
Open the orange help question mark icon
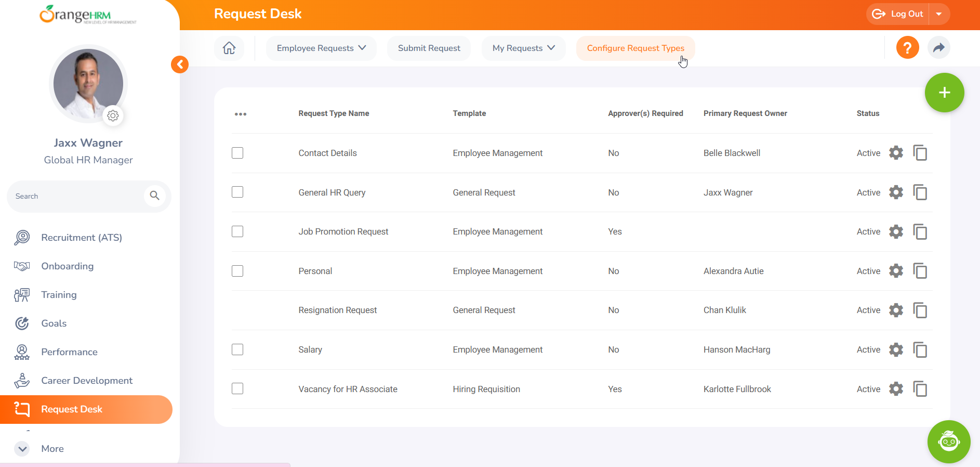[x=907, y=48]
